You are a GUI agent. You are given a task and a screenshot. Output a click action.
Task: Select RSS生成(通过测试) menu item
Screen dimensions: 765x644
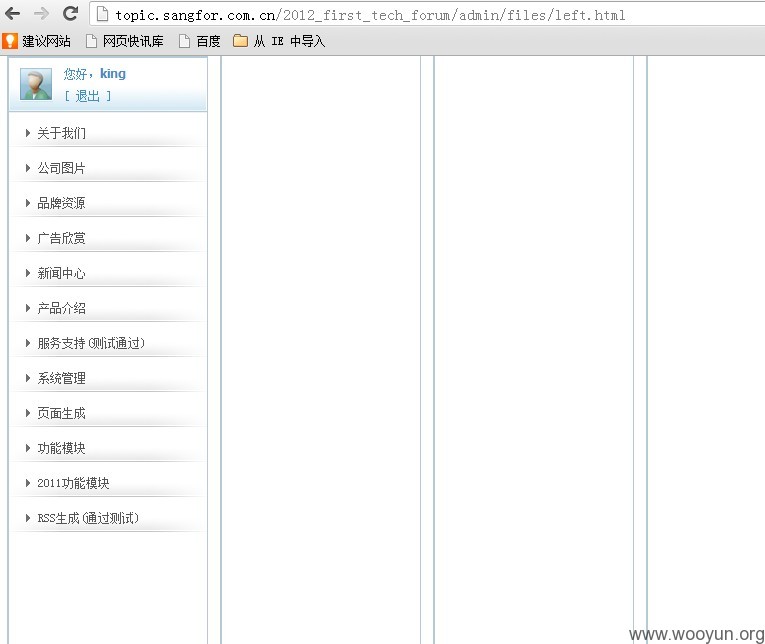[x=88, y=519]
